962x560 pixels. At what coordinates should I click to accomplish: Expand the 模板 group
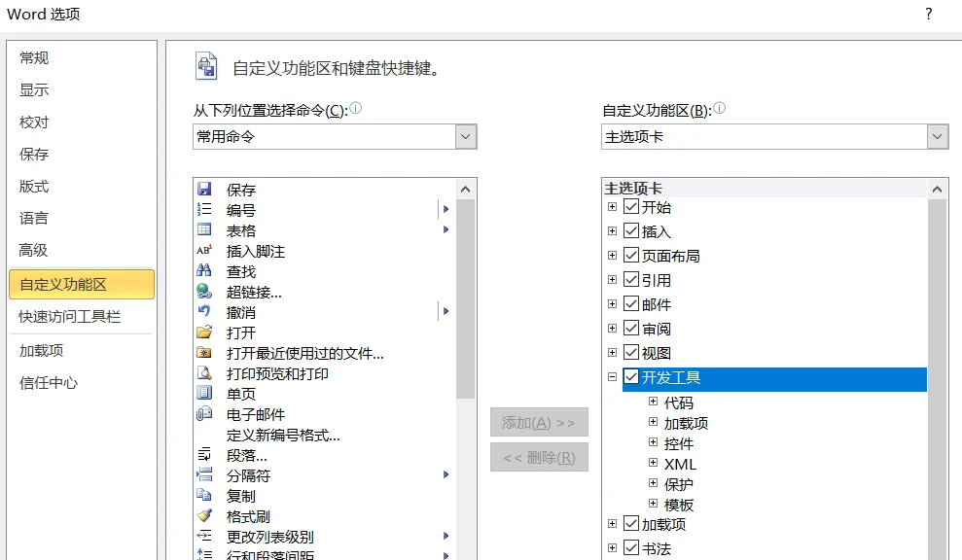[653, 503]
